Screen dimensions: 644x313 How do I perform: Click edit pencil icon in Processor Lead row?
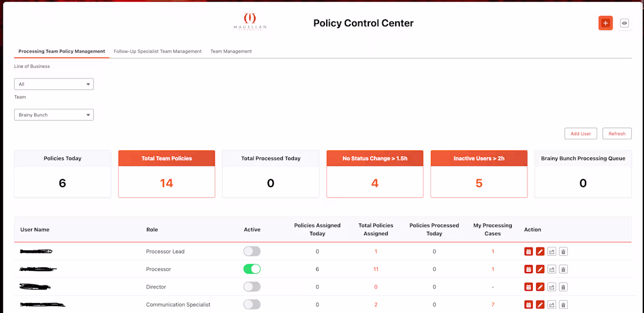(540, 252)
